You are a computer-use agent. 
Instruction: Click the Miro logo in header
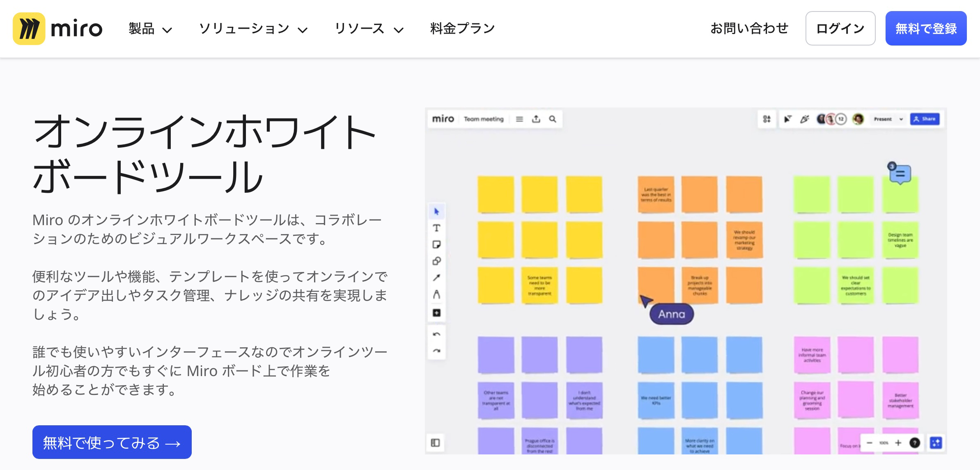click(57, 29)
